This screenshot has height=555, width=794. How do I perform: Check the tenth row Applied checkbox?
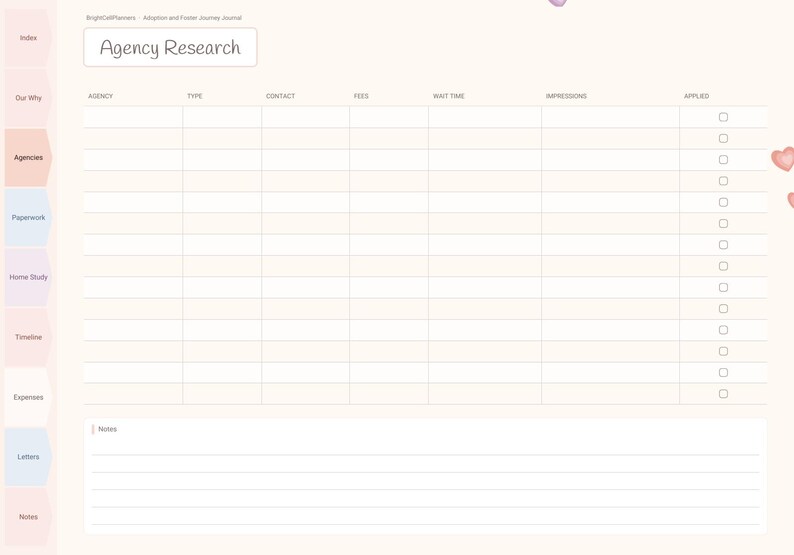pos(723,308)
